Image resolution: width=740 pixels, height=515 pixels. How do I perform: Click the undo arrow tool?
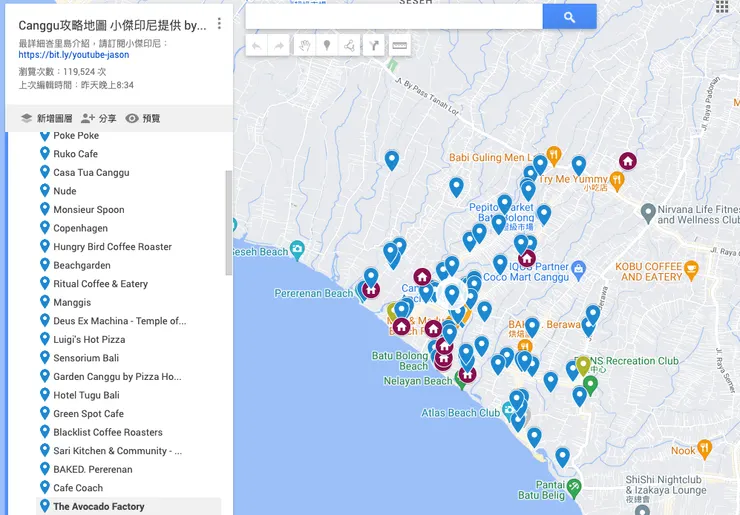(x=257, y=46)
